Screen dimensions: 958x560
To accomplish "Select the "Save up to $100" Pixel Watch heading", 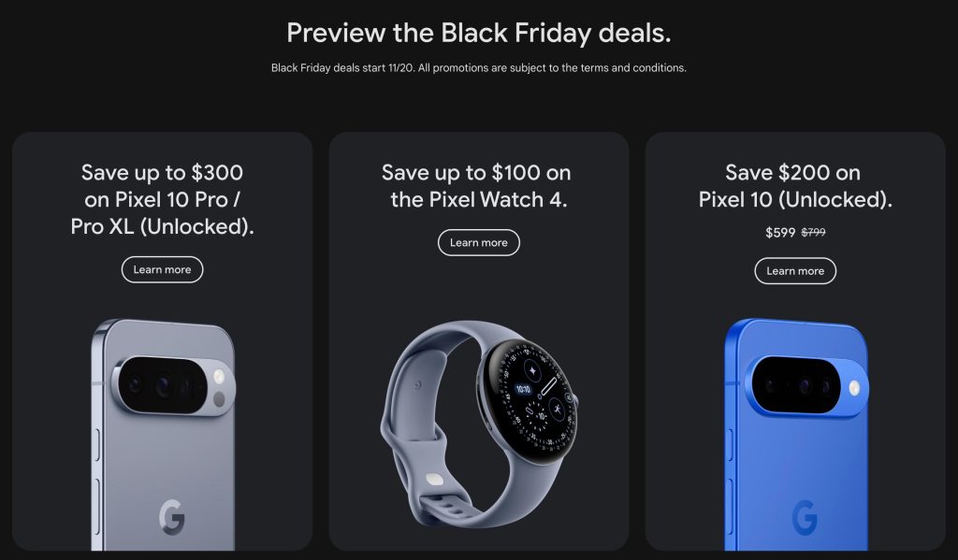I will (x=478, y=186).
